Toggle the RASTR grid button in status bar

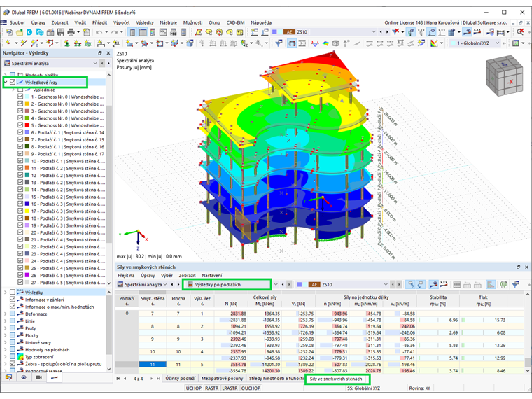tap(211, 388)
